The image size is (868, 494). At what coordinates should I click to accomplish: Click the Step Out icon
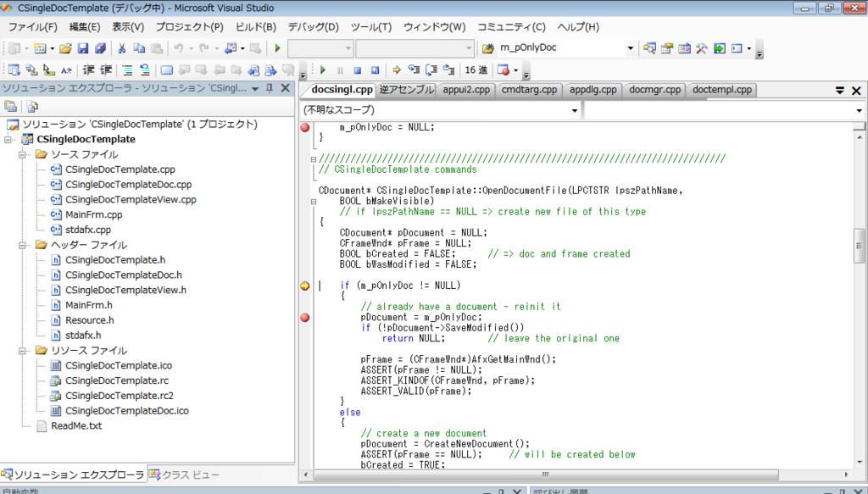[449, 70]
